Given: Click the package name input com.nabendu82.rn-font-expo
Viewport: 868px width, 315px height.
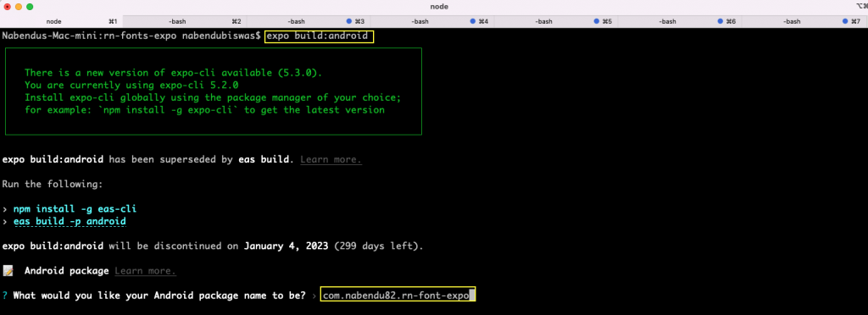Looking at the screenshot, I should 398,296.
